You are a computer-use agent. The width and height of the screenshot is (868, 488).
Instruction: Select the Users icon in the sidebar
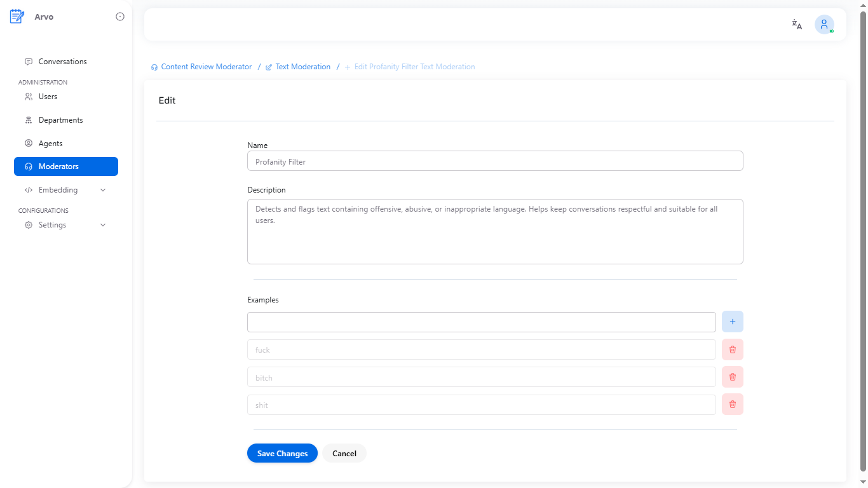tap(29, 96)
